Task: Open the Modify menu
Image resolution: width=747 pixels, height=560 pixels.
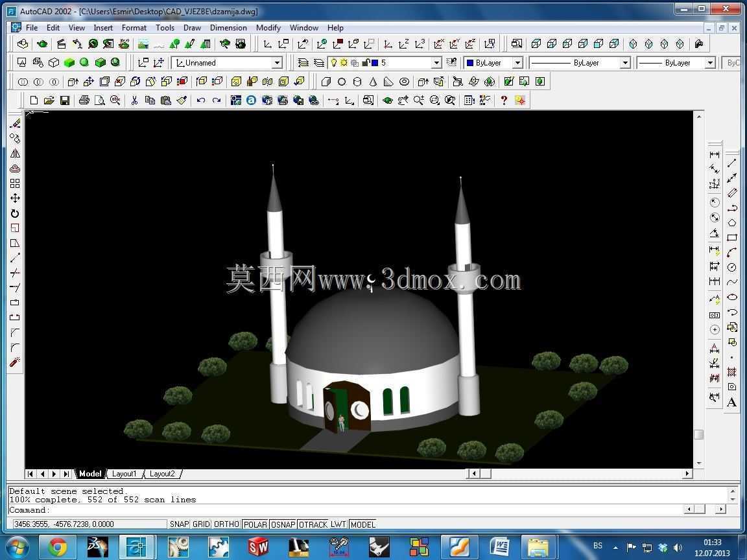Action: (268, 28)
